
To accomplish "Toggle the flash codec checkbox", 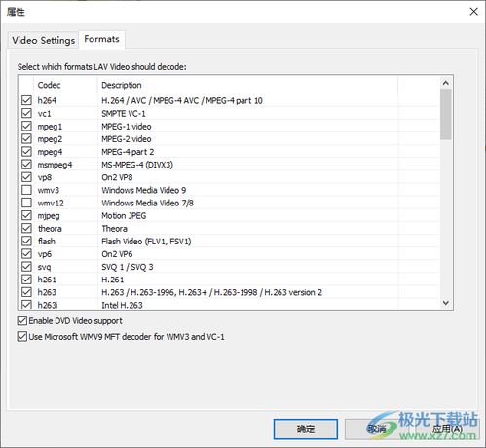I will pos(26,241).
